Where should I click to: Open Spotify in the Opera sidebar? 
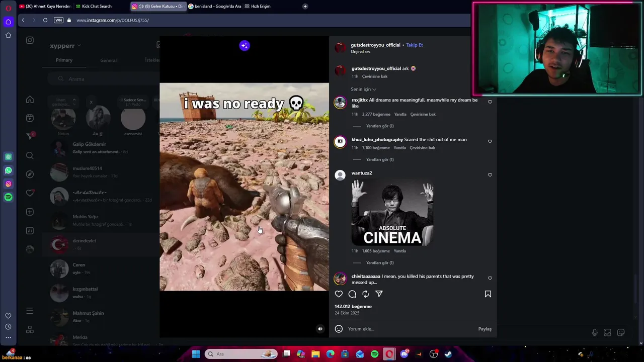tap(8, 198)
